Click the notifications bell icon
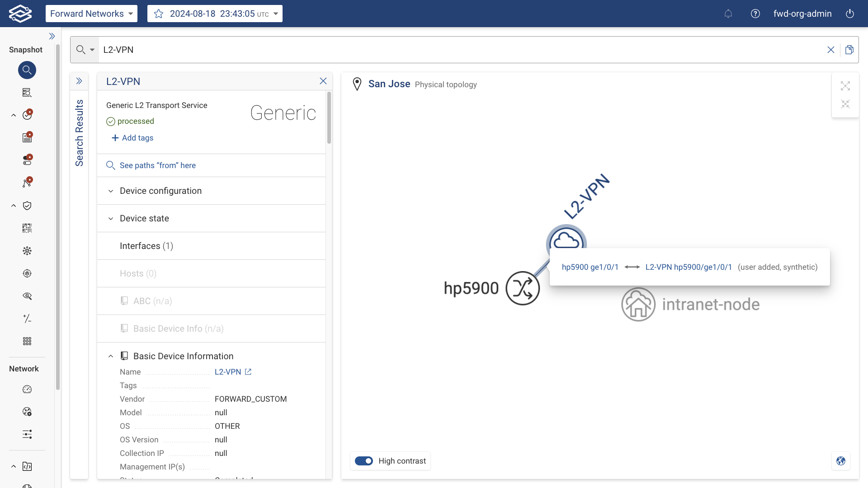 728,14
